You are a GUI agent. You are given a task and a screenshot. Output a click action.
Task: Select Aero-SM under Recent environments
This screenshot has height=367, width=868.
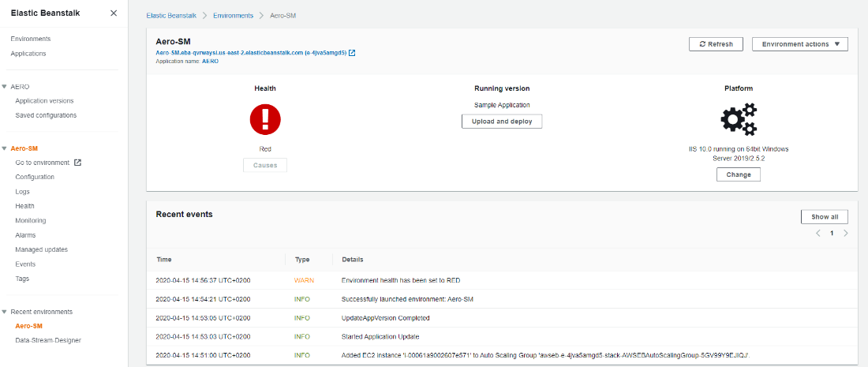pyautogui.click(x=28, y=326)
